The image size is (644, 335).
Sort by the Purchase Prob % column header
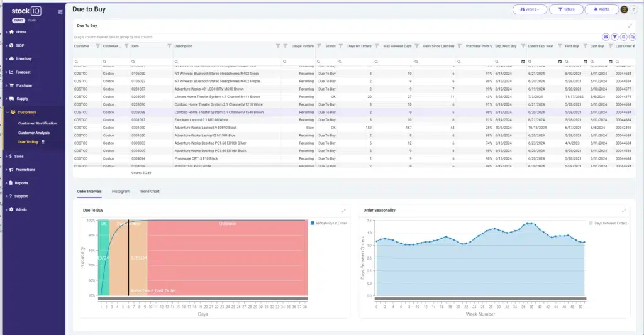(x=479, y=46)
